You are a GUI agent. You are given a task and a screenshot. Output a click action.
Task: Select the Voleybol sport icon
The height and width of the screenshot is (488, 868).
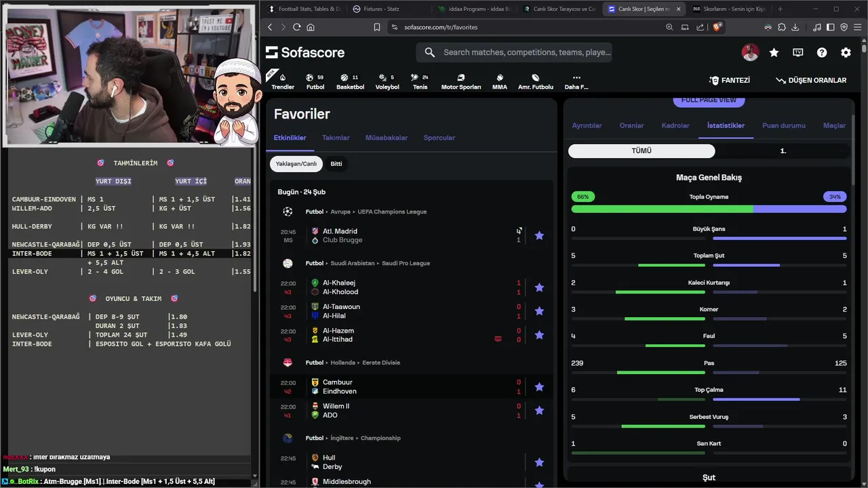(387, 81)
